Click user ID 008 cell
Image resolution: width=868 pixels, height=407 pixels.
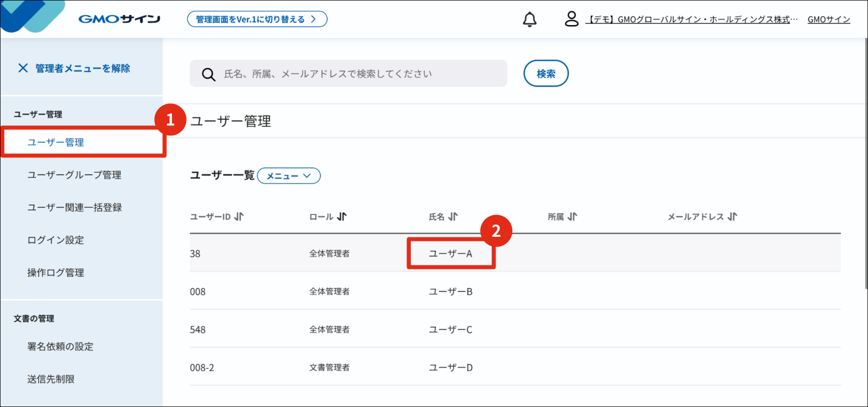[x=197, y=292]
